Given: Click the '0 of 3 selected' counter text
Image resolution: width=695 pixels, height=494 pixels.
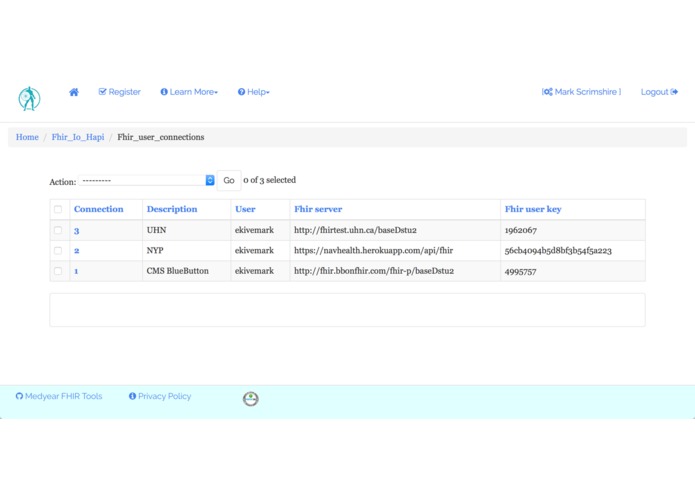Looking at the screenshot, I should (x=269, y=180).
